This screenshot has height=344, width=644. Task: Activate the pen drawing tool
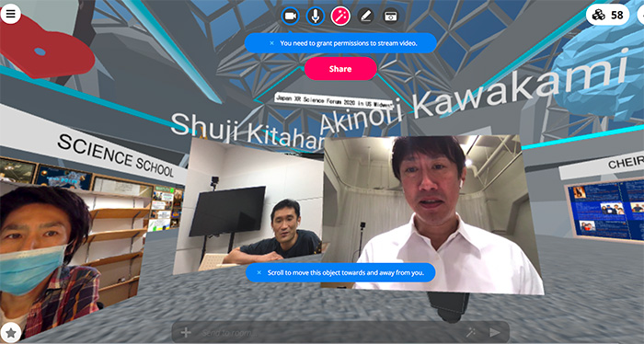[x=365, y=16]
